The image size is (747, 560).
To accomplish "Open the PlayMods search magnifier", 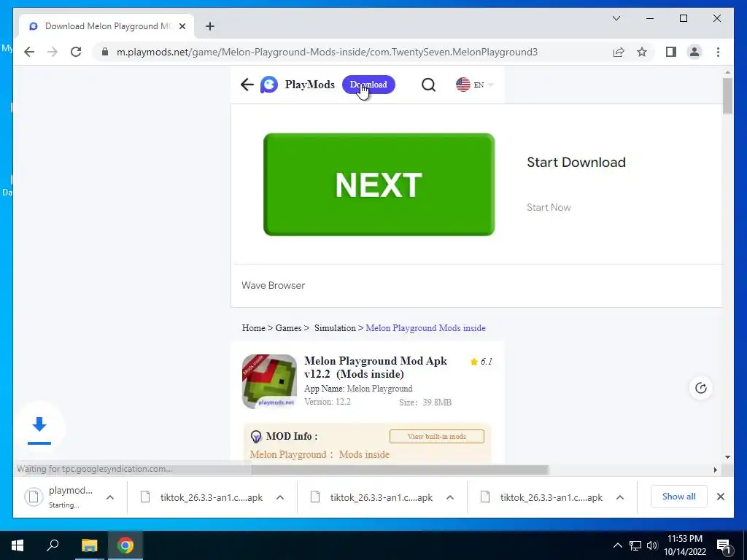I will coord(428,85).
